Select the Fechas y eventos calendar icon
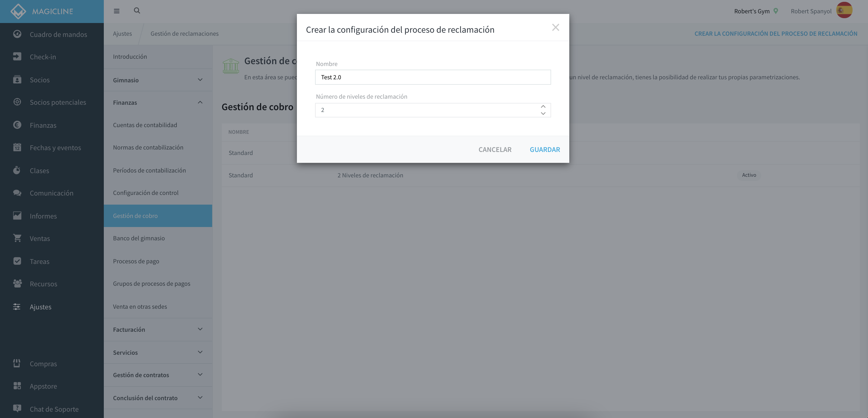 click(x=17, y=147)
